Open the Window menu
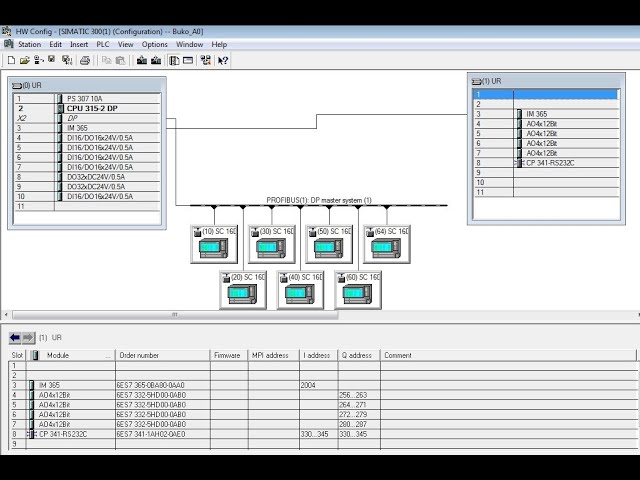Image resolution: width=640 pixels, height=480 pixels. click(189, 44)
